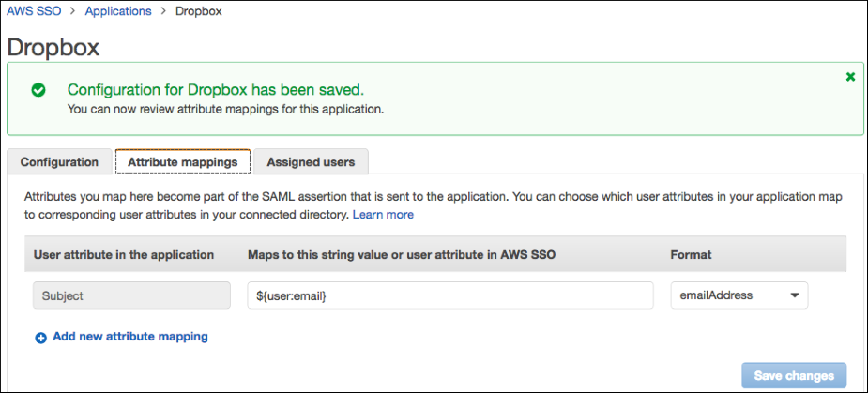The width and height of the screenshot is (868, 393).
Task: Click the Format column header
Action: coord(691,254)
